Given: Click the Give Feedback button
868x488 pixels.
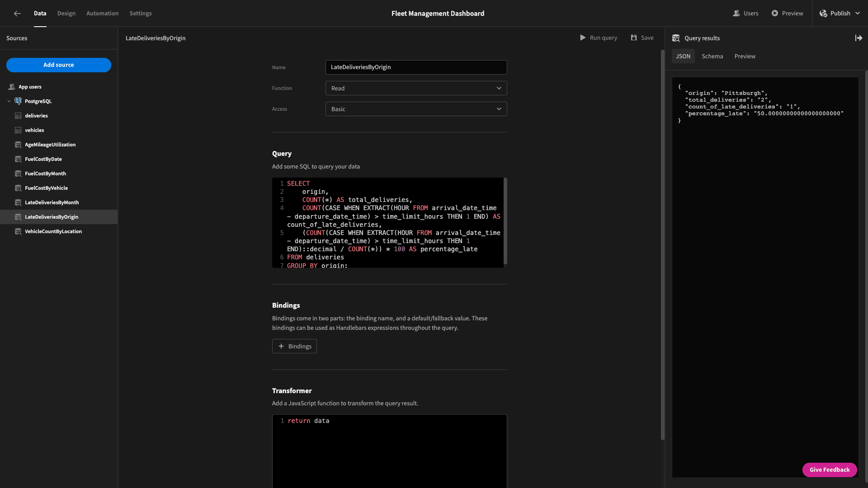Looking at the screenshot, I should (830, 470).
